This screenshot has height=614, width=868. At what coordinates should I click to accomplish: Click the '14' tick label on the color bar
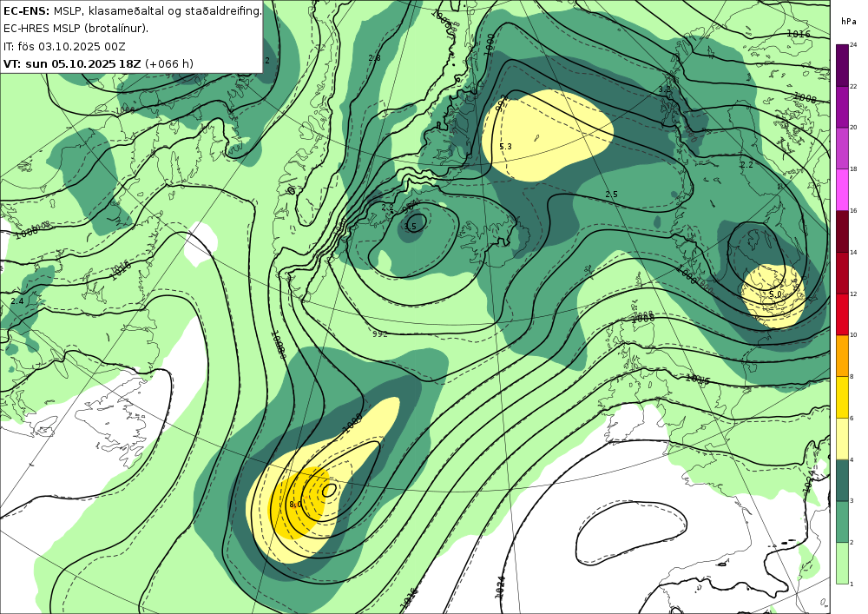click(853, 253)
